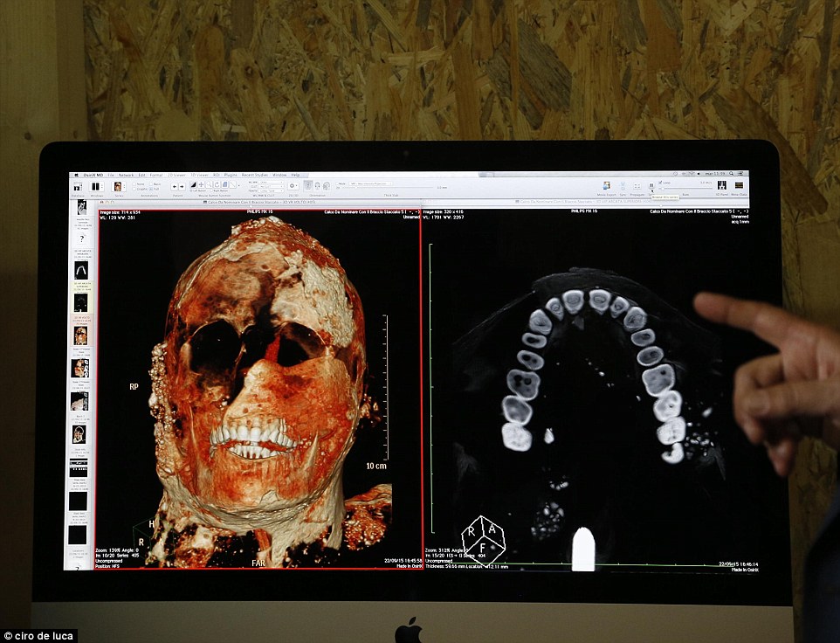Open the Network menu
840x643 pixels.
[x=126, y=175]
